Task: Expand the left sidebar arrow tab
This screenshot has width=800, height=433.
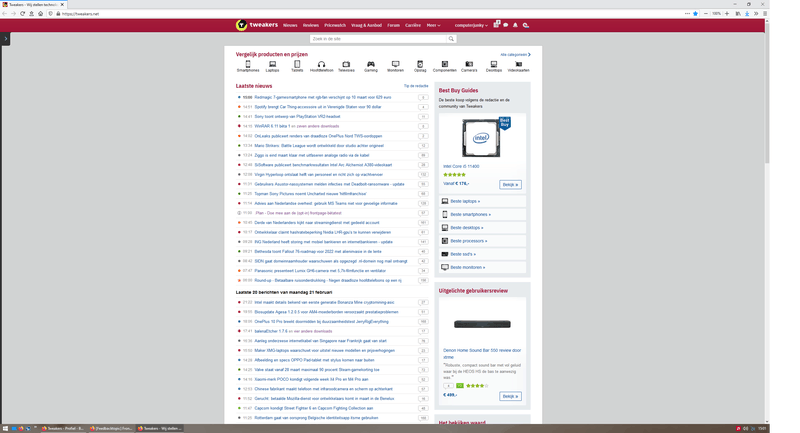Action: pyautogui.click(x=5, y=39)
